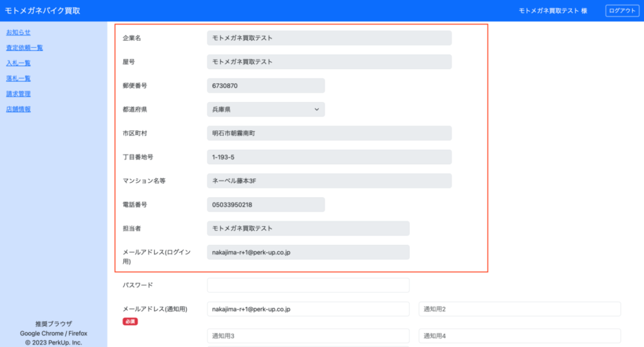Select 請求管理 in the sidebar
644x347 pixels.
(18, 94)
